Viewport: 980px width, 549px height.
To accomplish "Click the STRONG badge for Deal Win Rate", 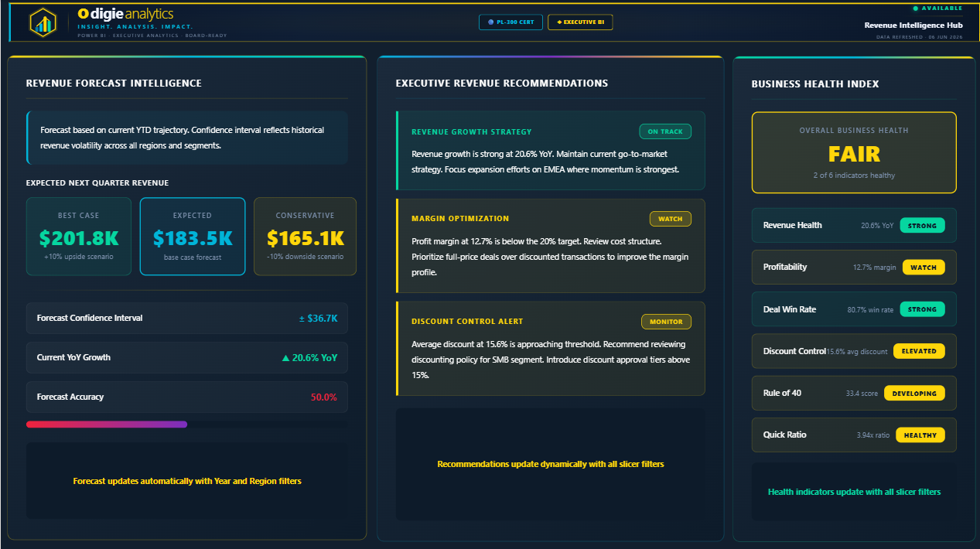I will tap(922, 309).
